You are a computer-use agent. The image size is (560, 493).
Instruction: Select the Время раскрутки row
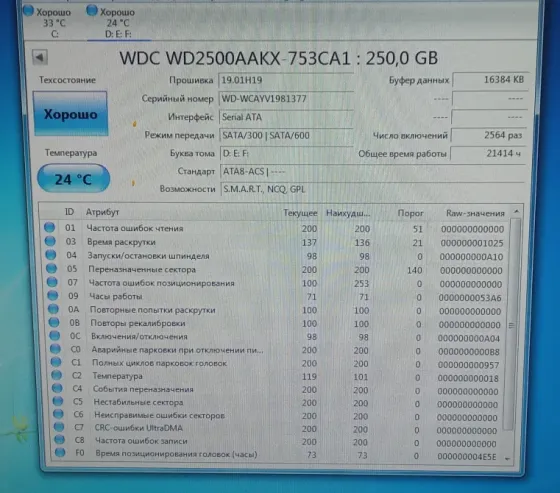[x=274, y=242]
